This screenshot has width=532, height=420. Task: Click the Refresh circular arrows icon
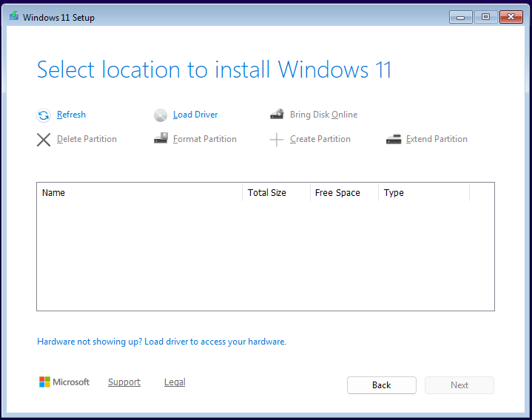(x=44, y=115)
